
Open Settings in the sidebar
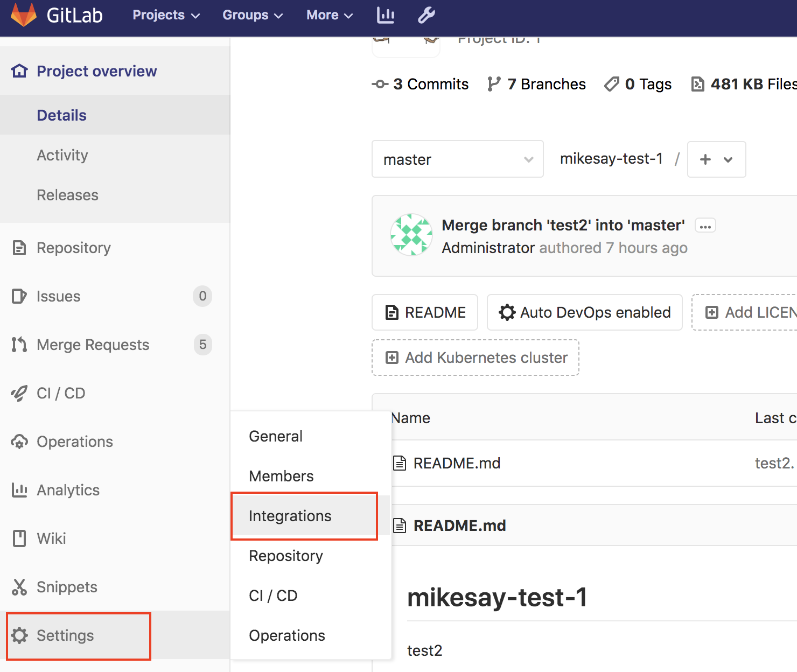(65, 635)
